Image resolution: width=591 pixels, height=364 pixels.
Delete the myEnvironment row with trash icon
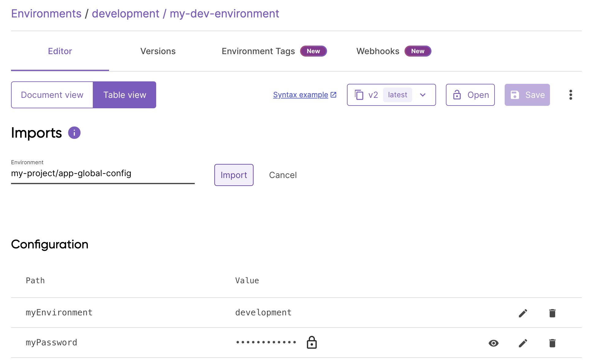[x=552, y=313]
